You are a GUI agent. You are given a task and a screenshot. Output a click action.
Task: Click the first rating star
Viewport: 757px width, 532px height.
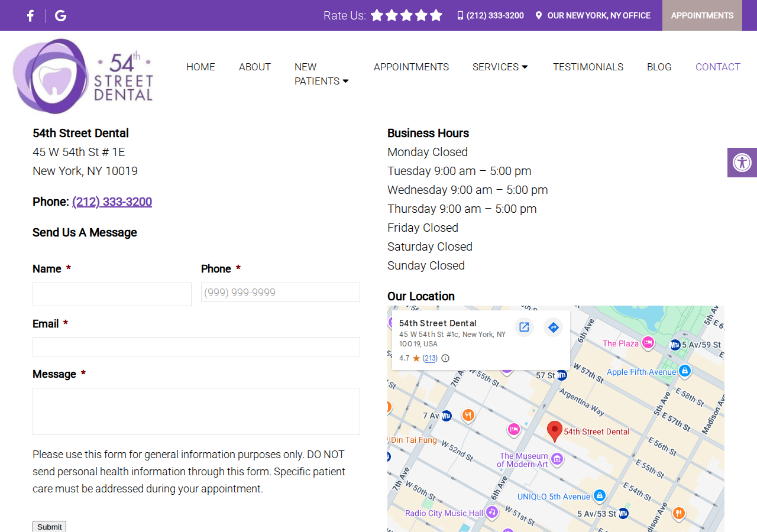[377, 15]
